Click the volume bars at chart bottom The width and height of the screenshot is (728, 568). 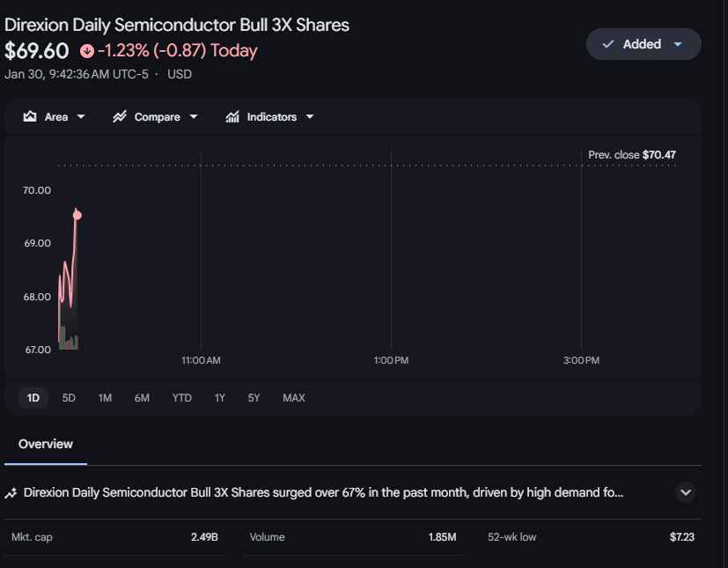(x=69, y=338)
